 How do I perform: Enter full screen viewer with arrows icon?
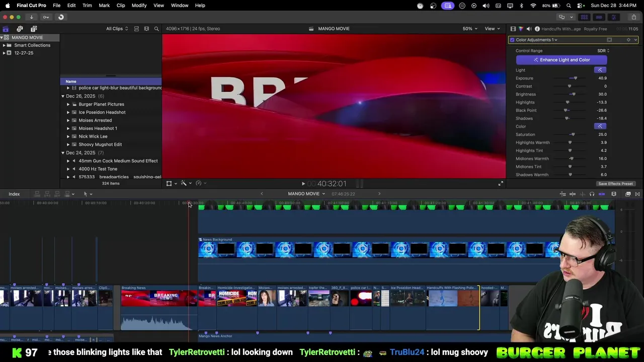click(501, 184)
